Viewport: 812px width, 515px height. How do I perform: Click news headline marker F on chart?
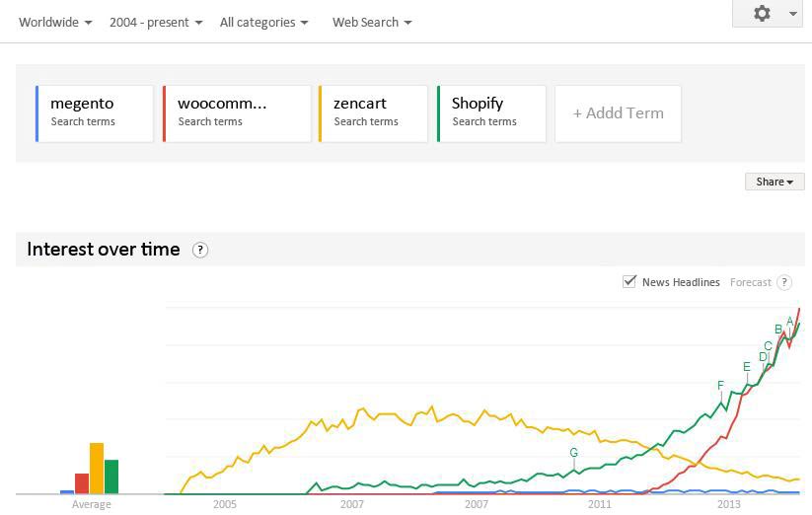click(720, 385)
